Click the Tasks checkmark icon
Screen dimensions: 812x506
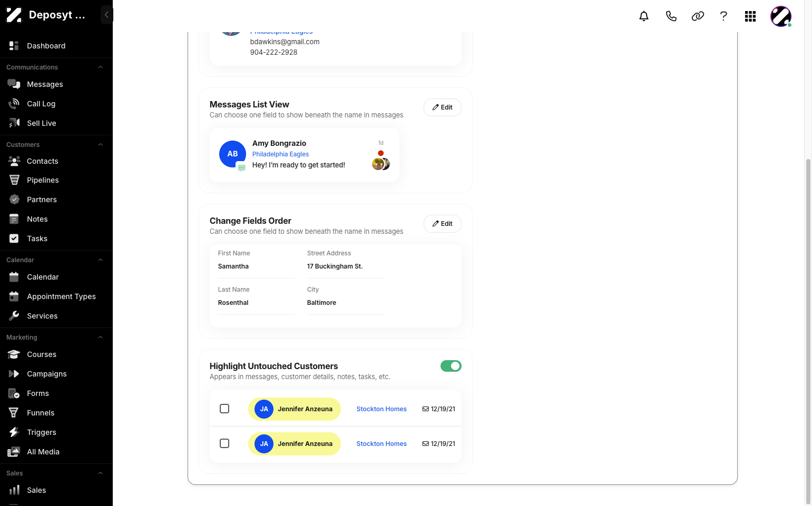[x=14, y=239]
